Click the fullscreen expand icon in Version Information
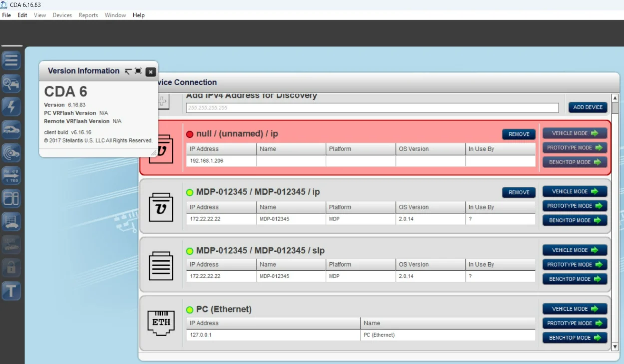The image size is (624, 364). click(x=138, y=71)
